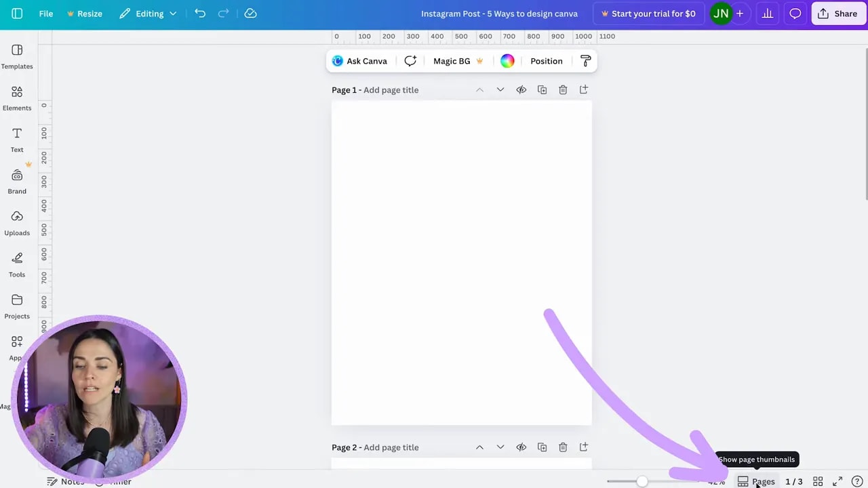Screen dimensions: 868x488
Task: Undo the last action
Action: 200,14
